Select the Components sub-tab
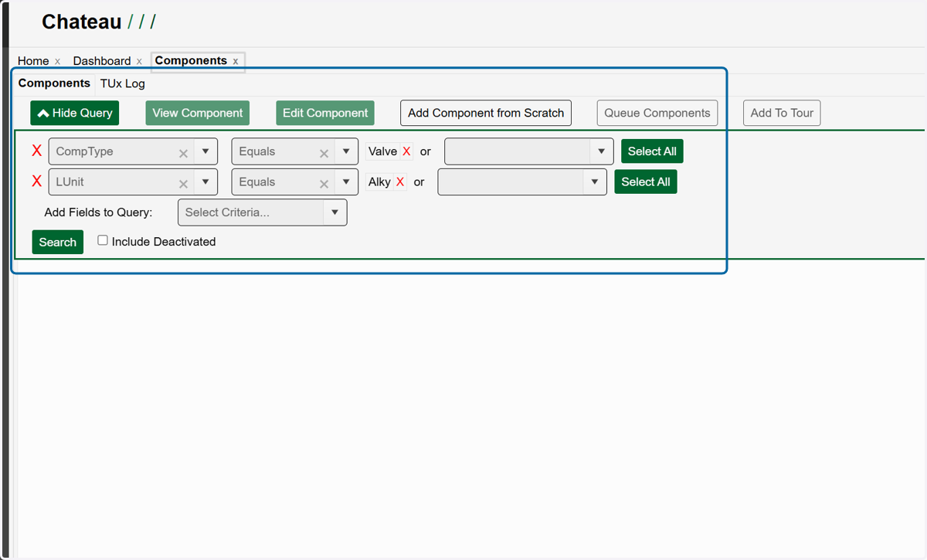927x560 pixels. click(x=54, y=83)
